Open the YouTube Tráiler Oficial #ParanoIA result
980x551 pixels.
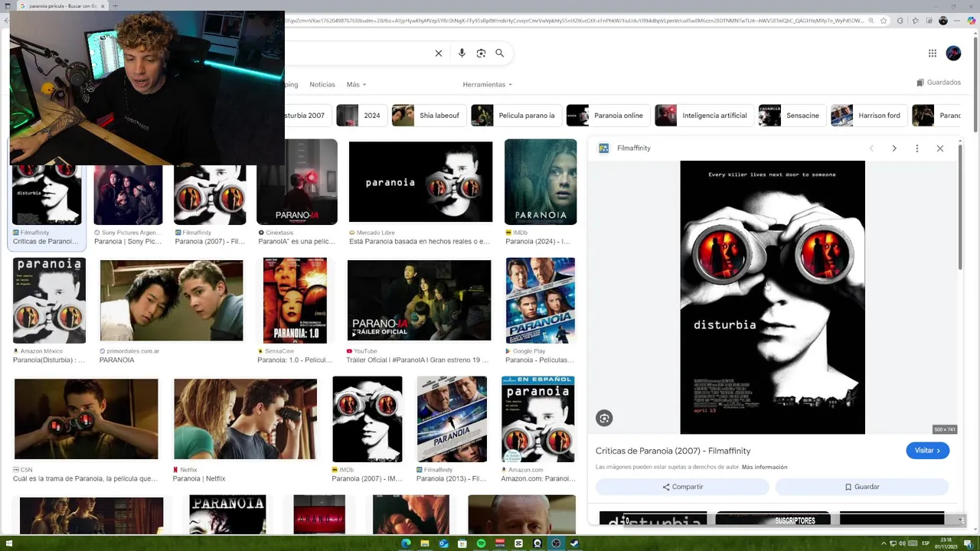click(x=419, y=300)
